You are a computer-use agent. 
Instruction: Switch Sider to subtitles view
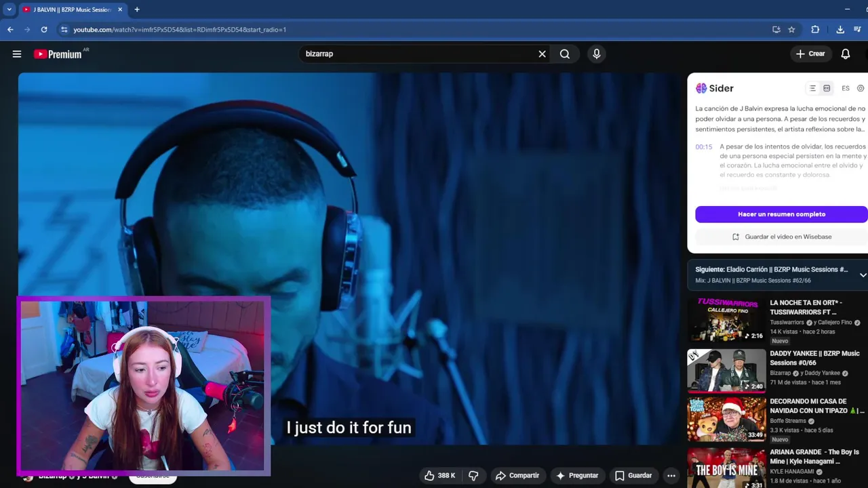(827, 88)
